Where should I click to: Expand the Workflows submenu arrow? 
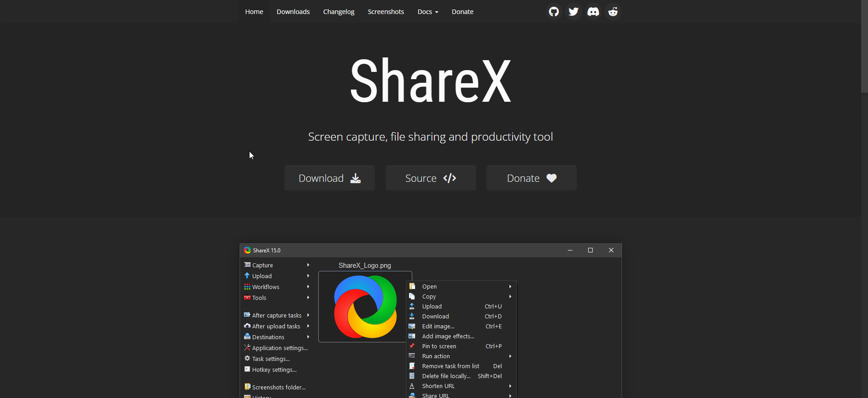tap(308, 287)
